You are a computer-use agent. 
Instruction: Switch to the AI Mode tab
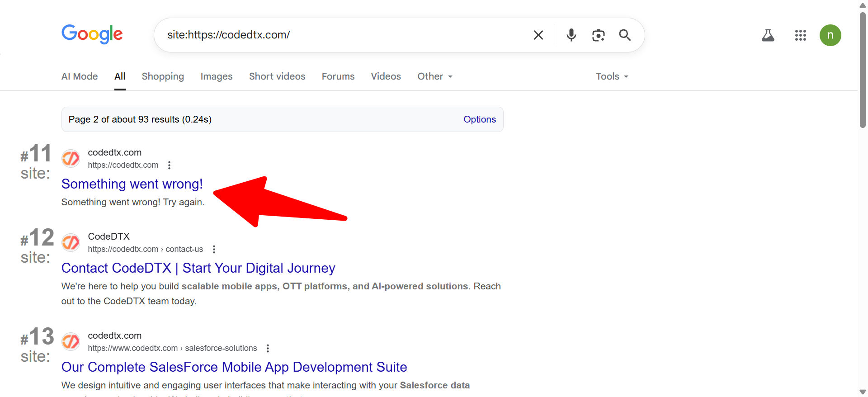point(80,76)
